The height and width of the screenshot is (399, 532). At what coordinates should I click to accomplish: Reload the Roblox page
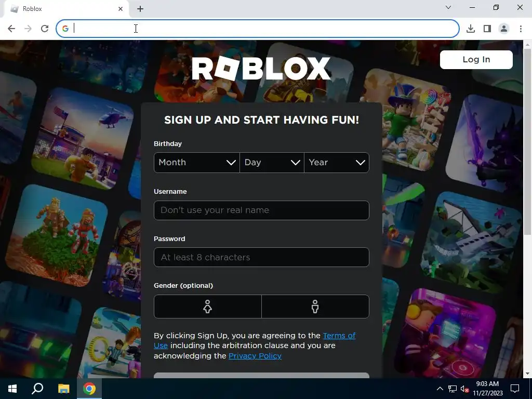[45, 29]
